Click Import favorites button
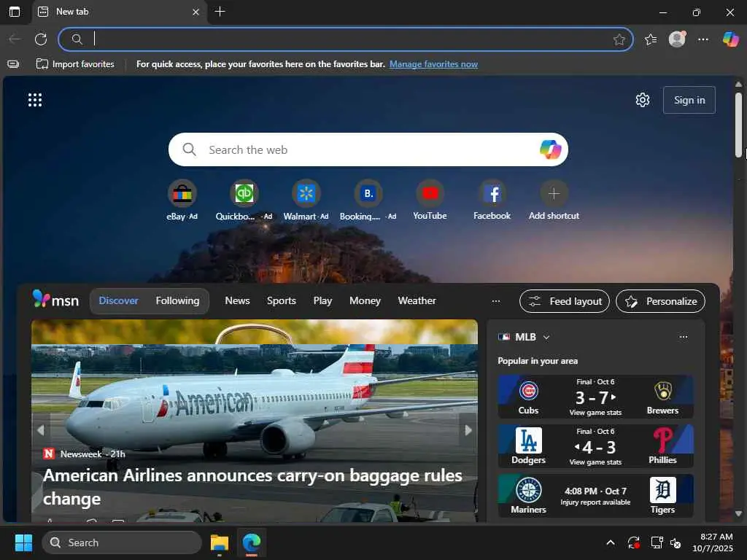The height and width of the screenshot is (560, 747). (75, 64)
